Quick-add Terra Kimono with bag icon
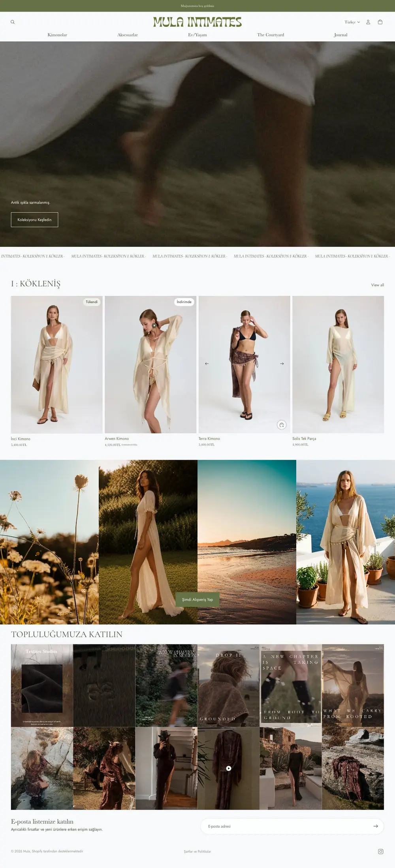Screen dimensions: 395x868 click(x=282, y=425)
